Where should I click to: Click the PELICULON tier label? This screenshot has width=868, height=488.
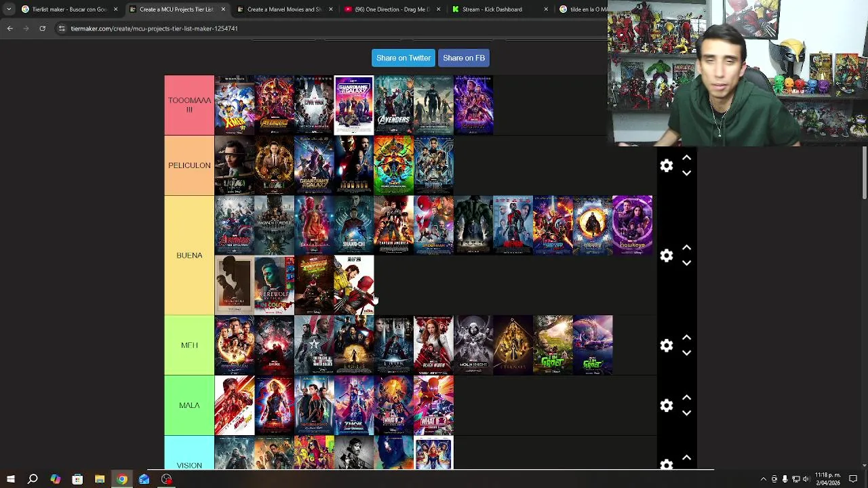tap(189, 165)
